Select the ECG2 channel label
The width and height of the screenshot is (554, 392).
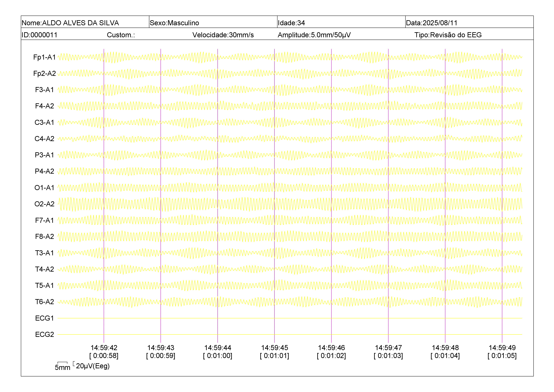[44, 334]
